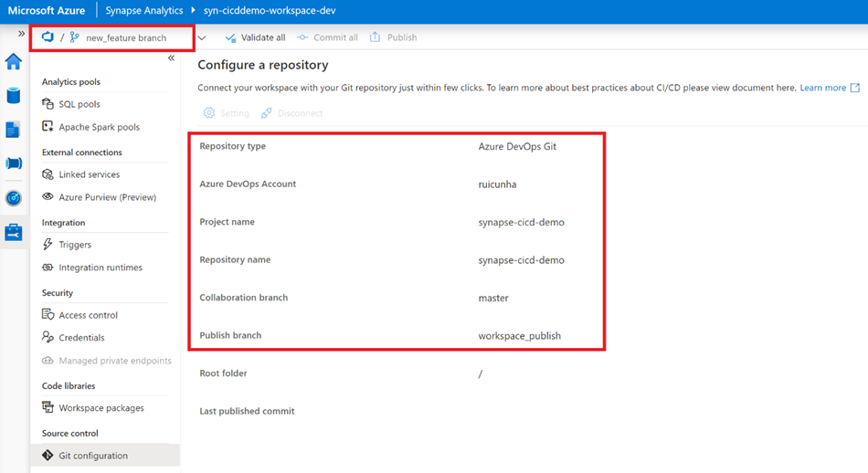Click the master collaboration branch value
This screenshot has width=868, height=473.
[493, 298]
